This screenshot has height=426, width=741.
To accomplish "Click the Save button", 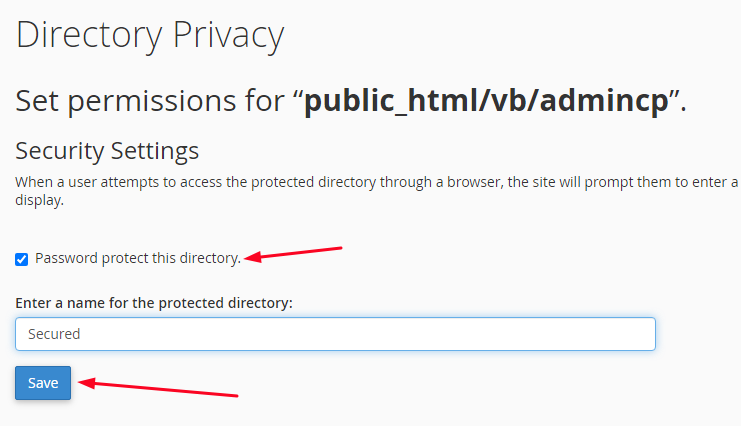I will coord(43,383).
